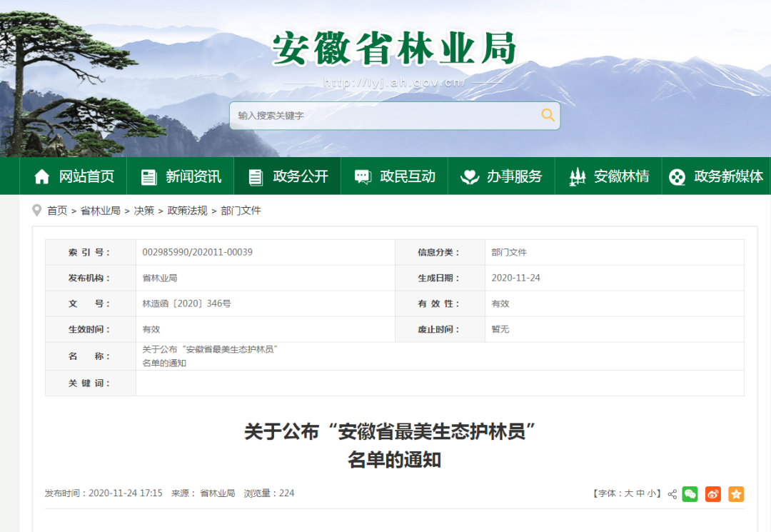Image resolution: width=771 pixels, height=532 pixels.
Task: Set font size to 大
Action: [629, 493]
